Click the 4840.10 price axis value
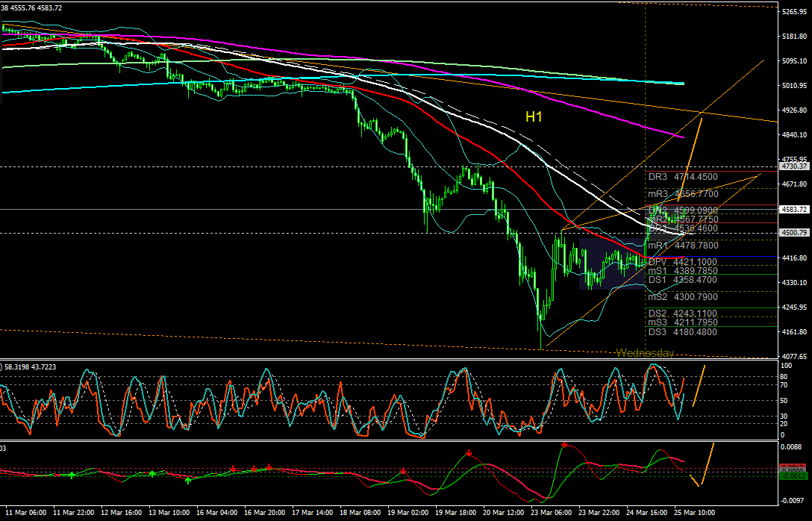This screenshot has height=521, width=812. click(794, 134)
